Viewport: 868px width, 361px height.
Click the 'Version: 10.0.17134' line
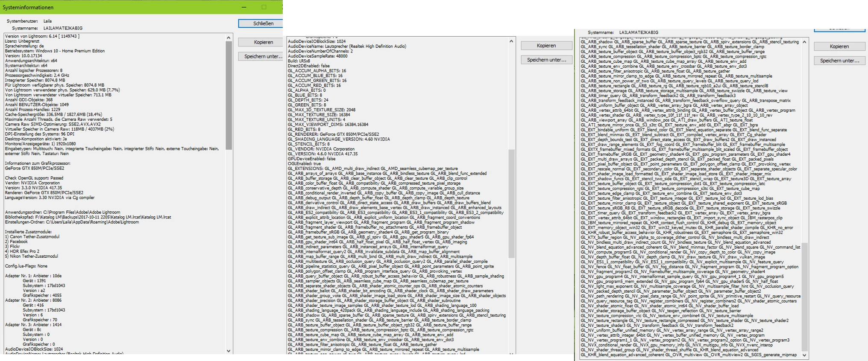(23, 56)
